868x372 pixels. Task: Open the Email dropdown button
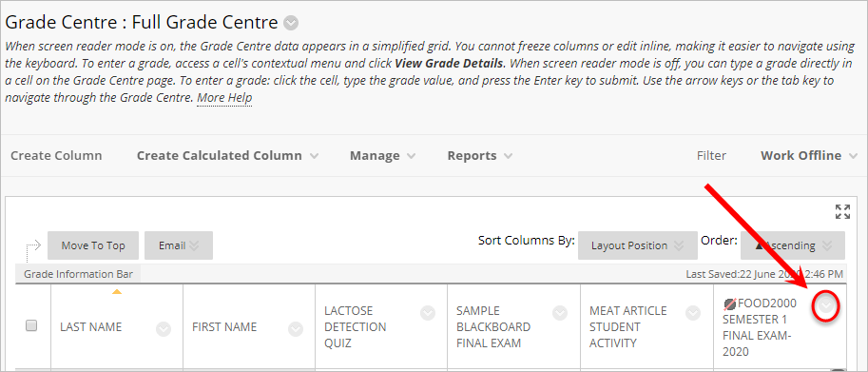[x=179, y=245]
